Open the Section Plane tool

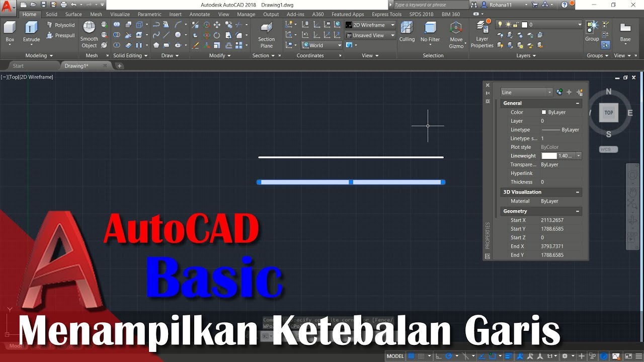tap(267, 34)
